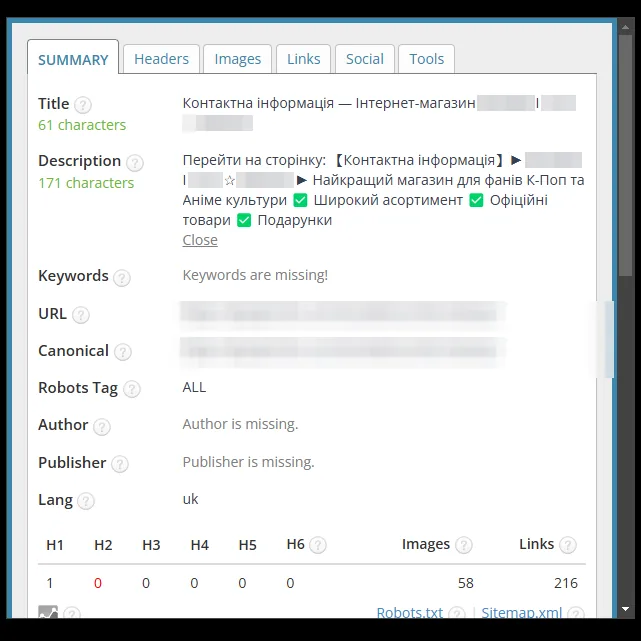Click the Links column help icon
641x641 pixels.
[568, 545]
